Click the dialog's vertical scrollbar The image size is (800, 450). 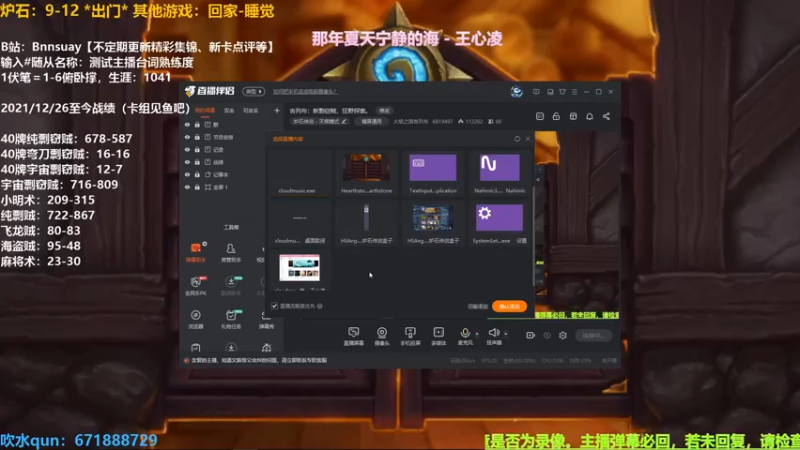[534, 236]
